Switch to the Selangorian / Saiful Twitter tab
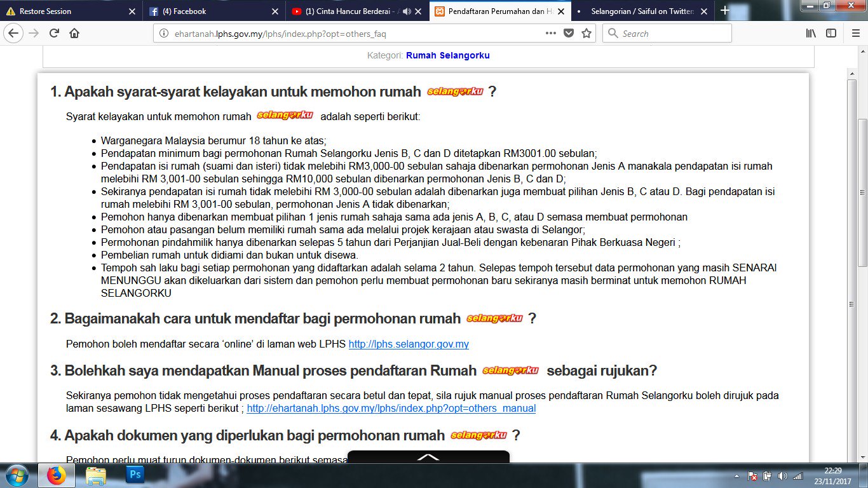This screenshot has width=868, height=488. click(x=642, y=11)
